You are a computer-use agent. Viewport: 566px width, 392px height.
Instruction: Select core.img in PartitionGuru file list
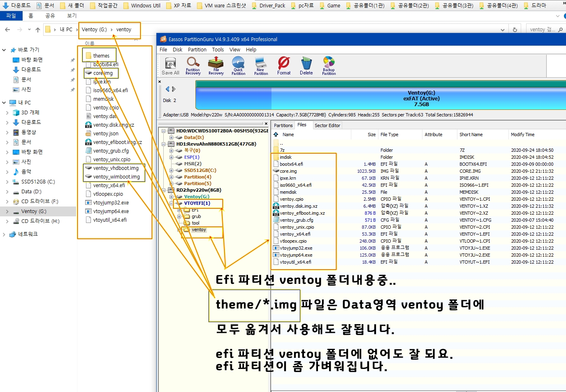coord(288,171)
